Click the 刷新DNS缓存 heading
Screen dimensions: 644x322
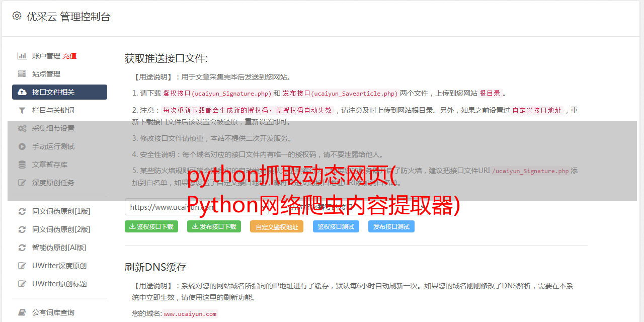click(155, 267)
